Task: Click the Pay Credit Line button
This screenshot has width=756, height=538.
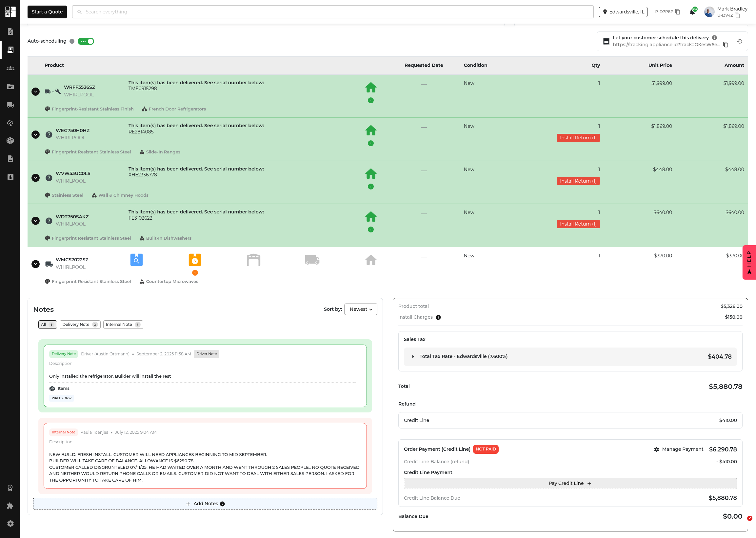Action: click(570, 483)
